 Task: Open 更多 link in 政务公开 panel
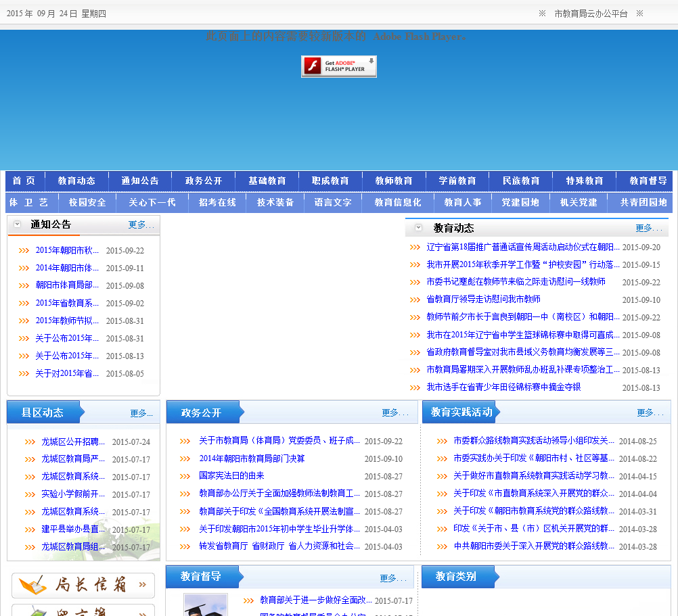coord(394,412)
